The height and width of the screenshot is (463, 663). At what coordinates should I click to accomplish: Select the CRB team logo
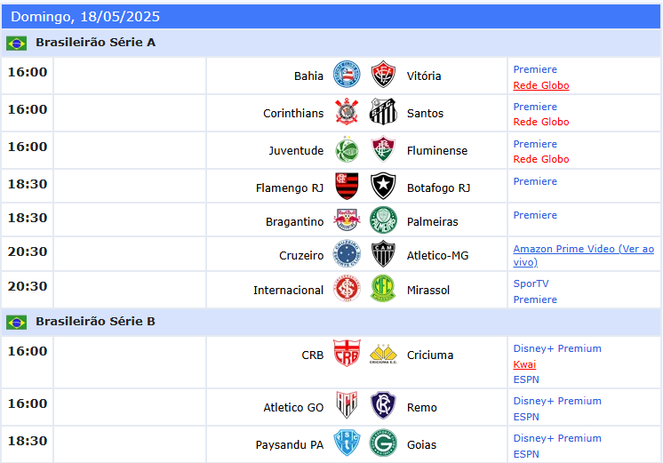click(347, 353)
